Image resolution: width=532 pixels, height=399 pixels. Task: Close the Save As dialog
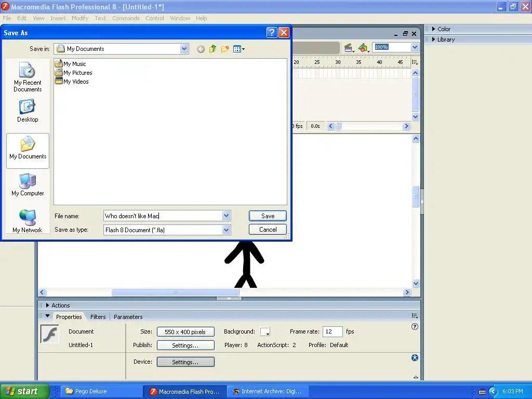(284, 33)
